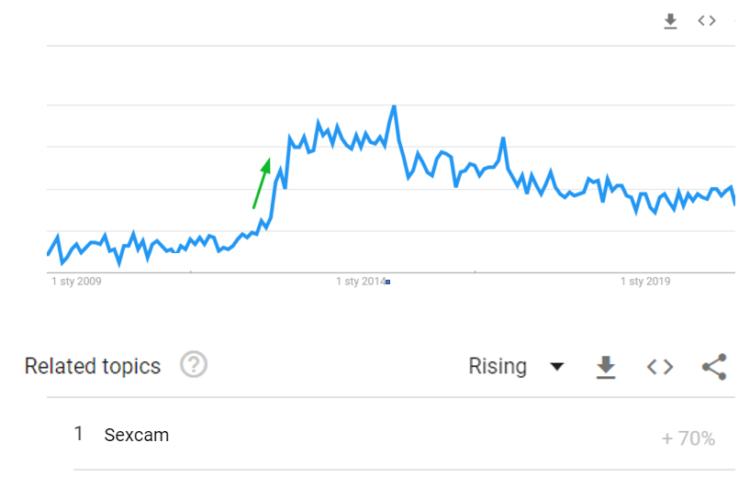Click the trend line's leftmost starting point
The image size is (750, 487).
(48, 254)
